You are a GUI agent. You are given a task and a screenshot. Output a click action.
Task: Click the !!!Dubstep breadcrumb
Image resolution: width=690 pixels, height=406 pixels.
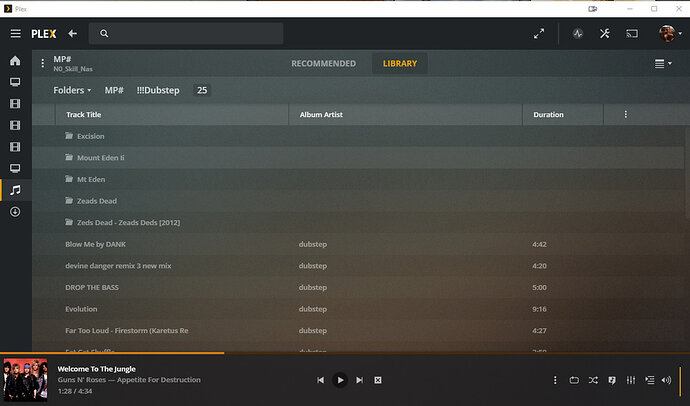coord(158,90)
